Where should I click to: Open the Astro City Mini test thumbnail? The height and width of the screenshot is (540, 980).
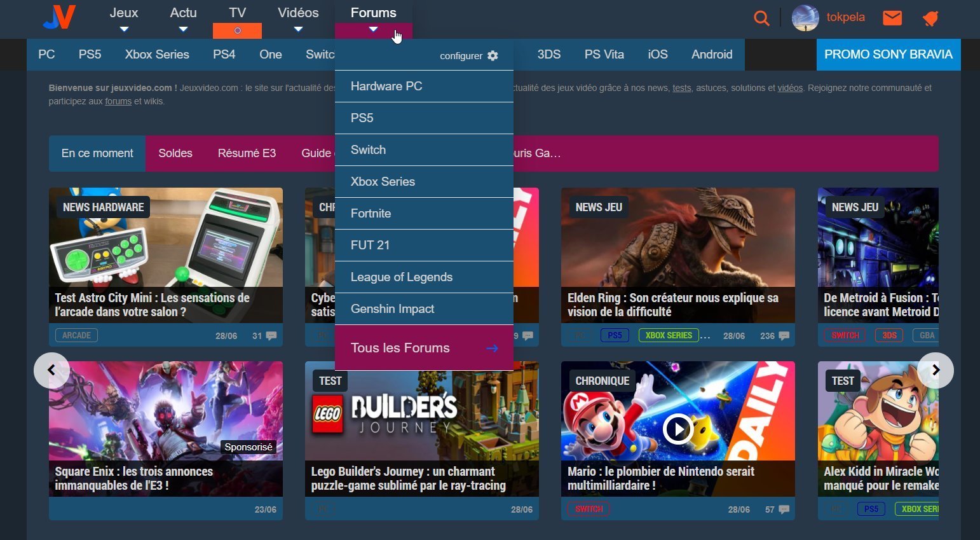[166, 255]
